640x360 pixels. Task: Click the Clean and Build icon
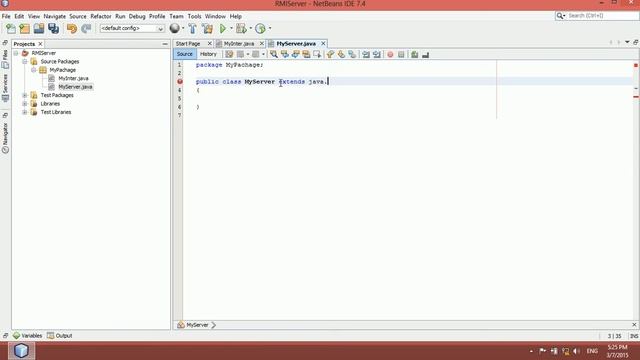tap(207, 29)
